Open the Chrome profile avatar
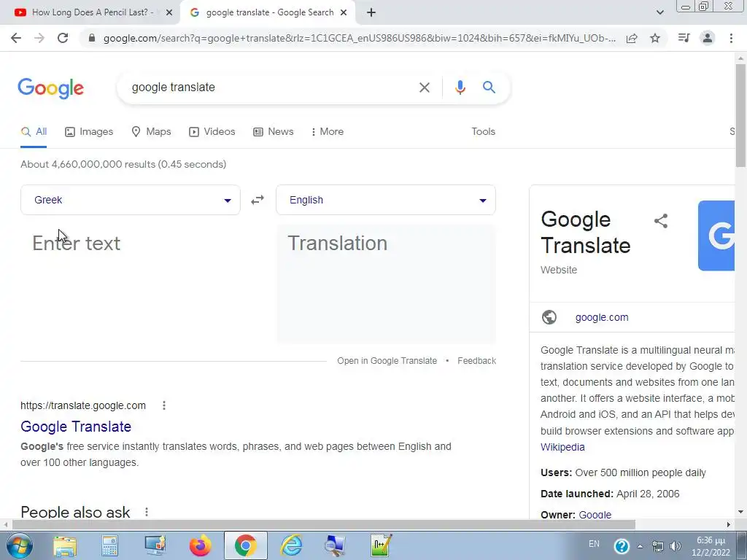 tap(708, 38)
